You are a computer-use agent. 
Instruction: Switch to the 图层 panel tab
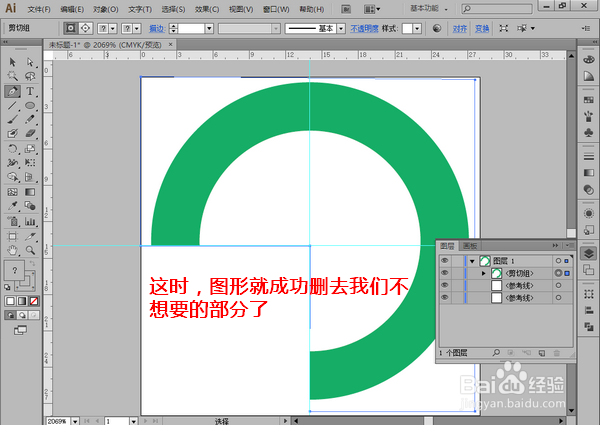(x=447, y=246)
